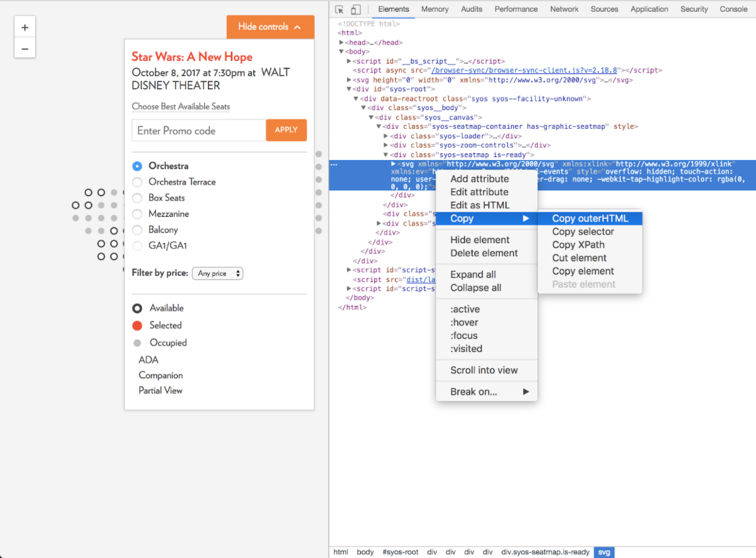Click the svg breadcrumb at bottom
Screen dimensions: 756x558
(x=604, y=552)
